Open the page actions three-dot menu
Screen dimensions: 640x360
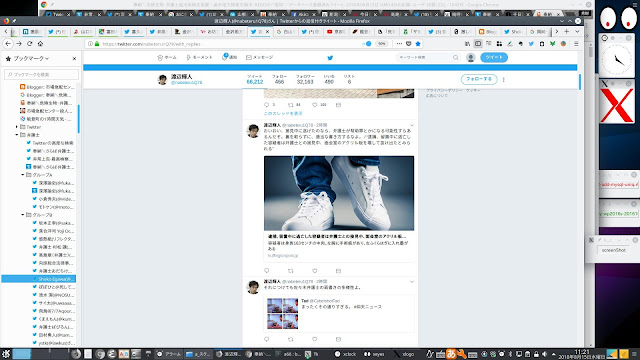click(x=399, y=44)
